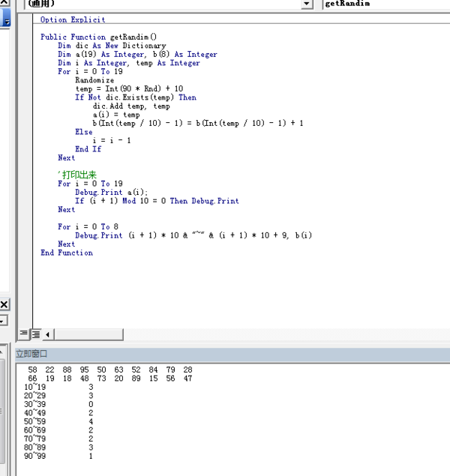Click the horizontal scrollbar track in code pane

click(247, 334)
